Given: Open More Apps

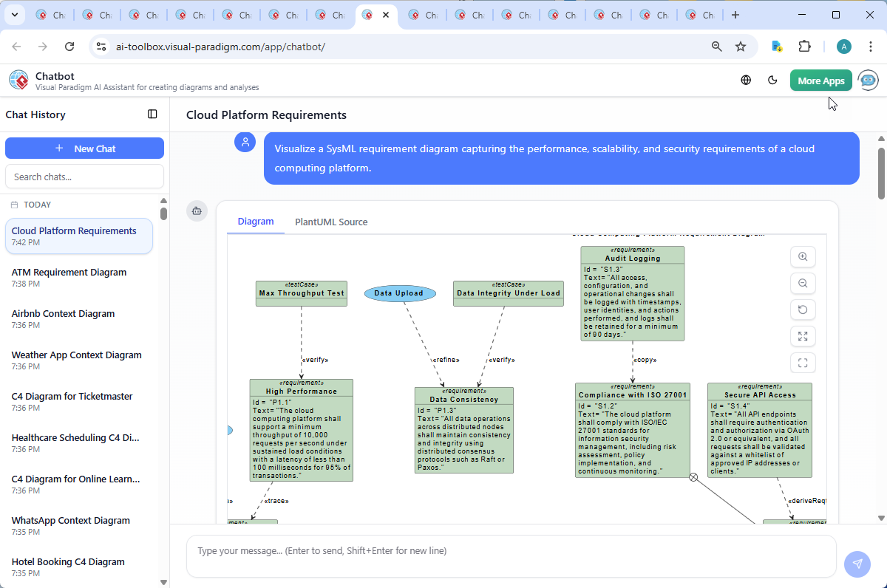Looking at the screenshot, I should pyautogui.click(x=820, y=80).
